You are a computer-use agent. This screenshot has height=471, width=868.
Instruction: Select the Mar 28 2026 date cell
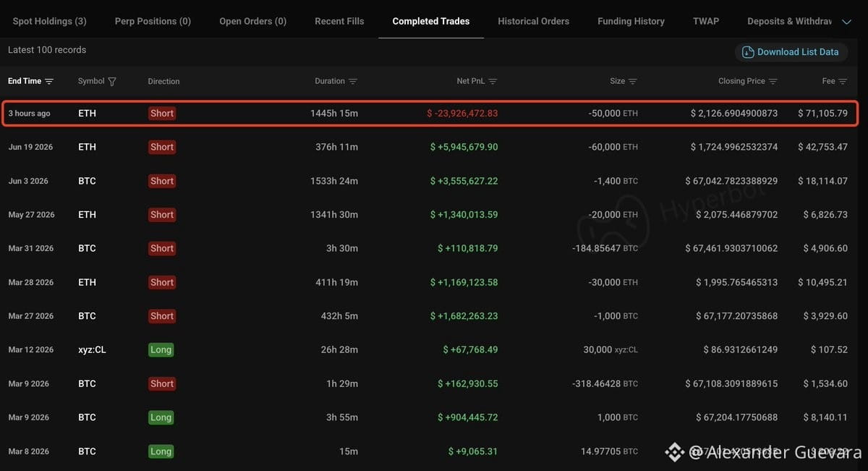(x=30, y=282)
